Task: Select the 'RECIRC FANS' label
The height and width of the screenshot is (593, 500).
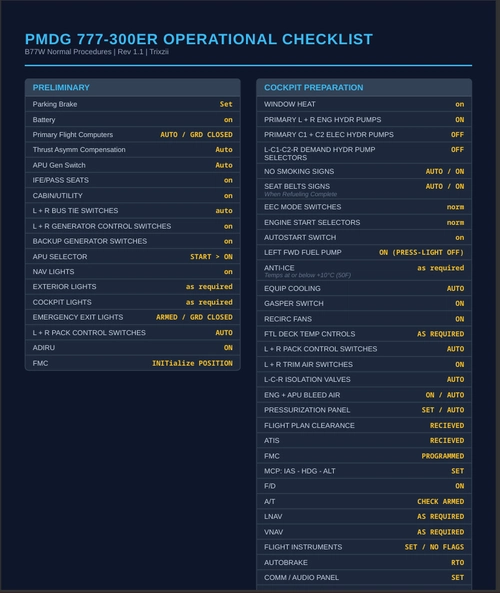Action: coord(288,319)
